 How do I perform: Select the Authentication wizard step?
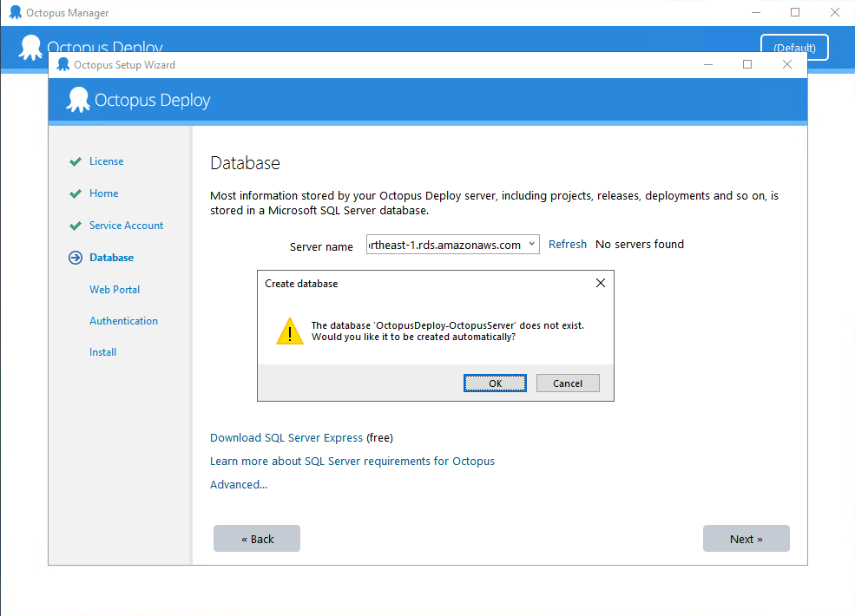point(123,321)
